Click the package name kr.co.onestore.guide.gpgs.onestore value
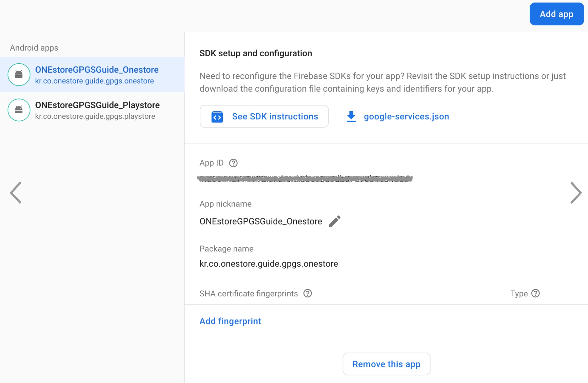Viewport: 588px width, 383px height. point(268,264)
